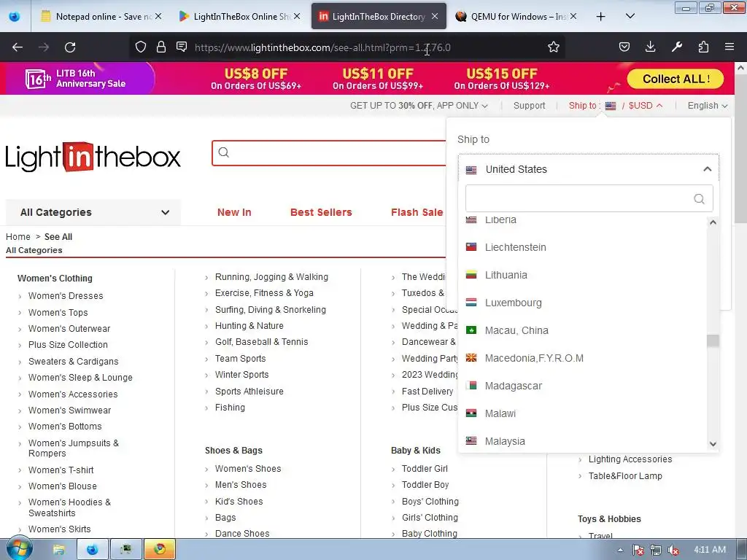747x560 pixels.
Task: Close the LightInTheBox Directory tab
Action: click(x=435, y=16)
